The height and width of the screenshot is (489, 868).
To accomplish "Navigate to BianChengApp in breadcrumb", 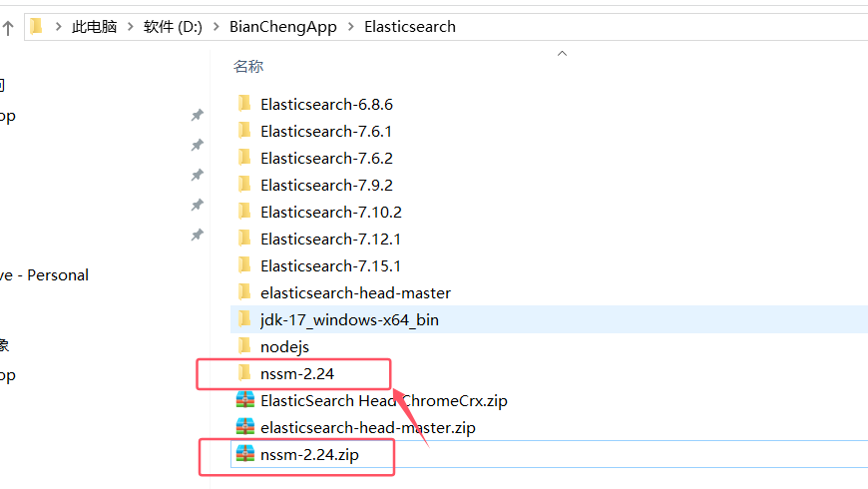I will pyautogui.click(x=283, y=27).
